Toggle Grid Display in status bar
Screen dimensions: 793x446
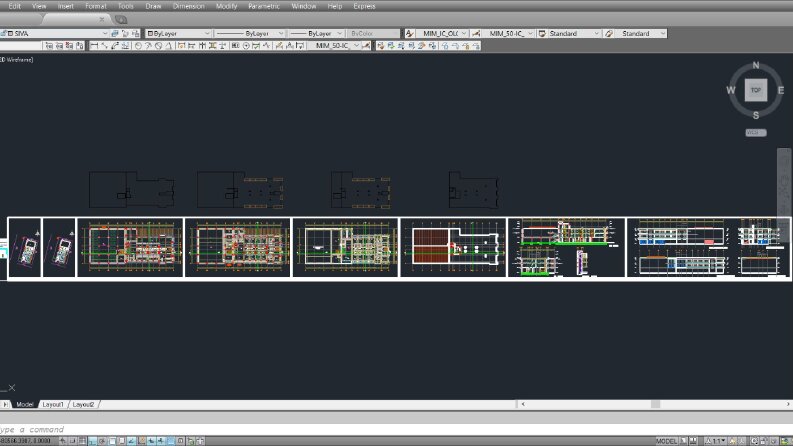[x=82, y=441]
